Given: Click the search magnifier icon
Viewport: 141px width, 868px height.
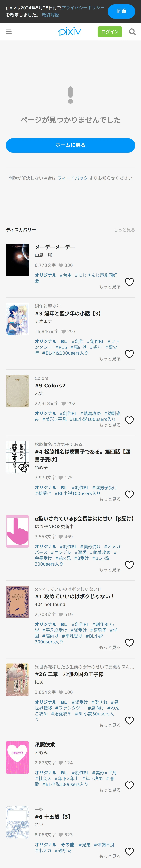Looking at the screenshot, I should tap(132, 32).
